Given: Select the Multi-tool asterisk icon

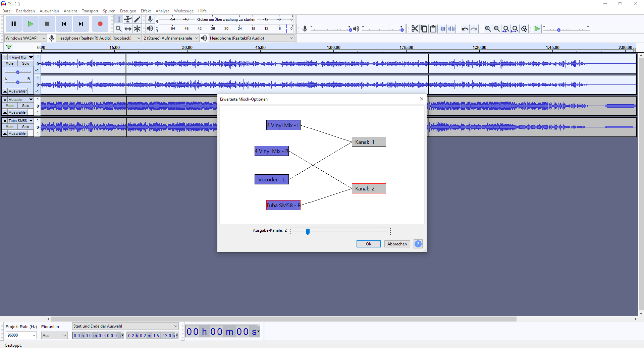Looking at the screenshot, I should (137, 29).
